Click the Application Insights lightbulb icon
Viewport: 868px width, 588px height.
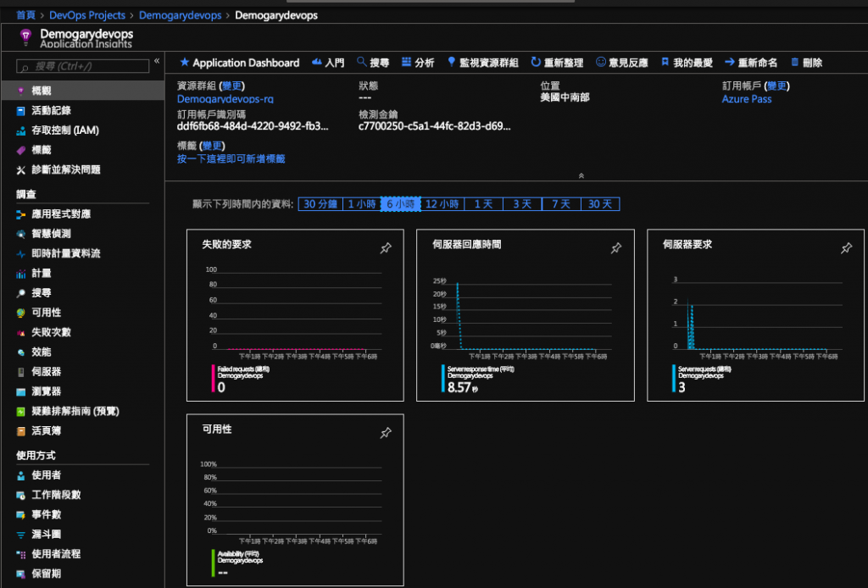tap(25, 37)
